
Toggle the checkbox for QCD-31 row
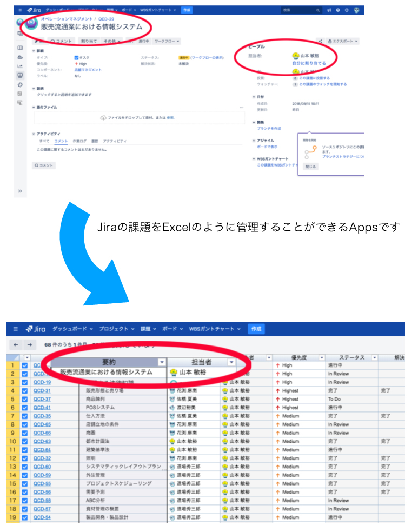click(x=25, y=391)
